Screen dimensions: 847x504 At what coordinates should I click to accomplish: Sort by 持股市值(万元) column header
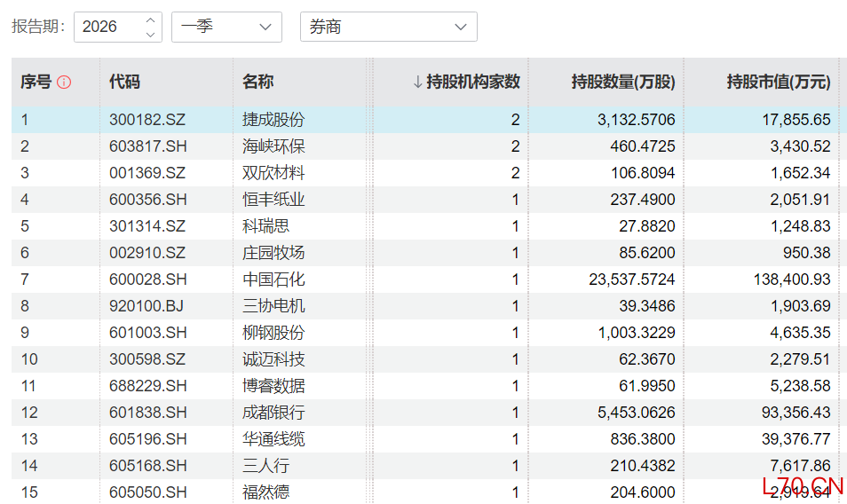pos(779,82)
